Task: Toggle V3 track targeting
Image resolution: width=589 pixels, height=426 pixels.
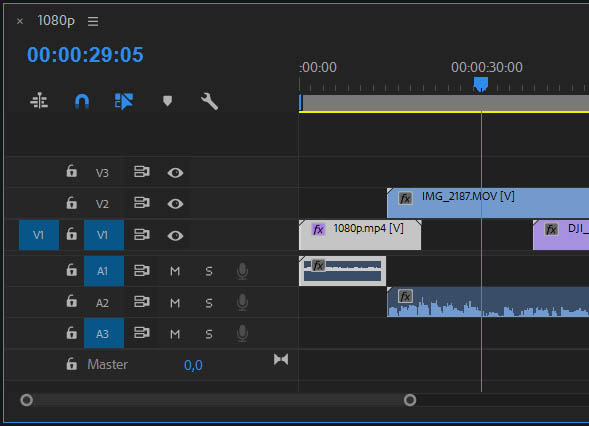Action: [102, 173]
